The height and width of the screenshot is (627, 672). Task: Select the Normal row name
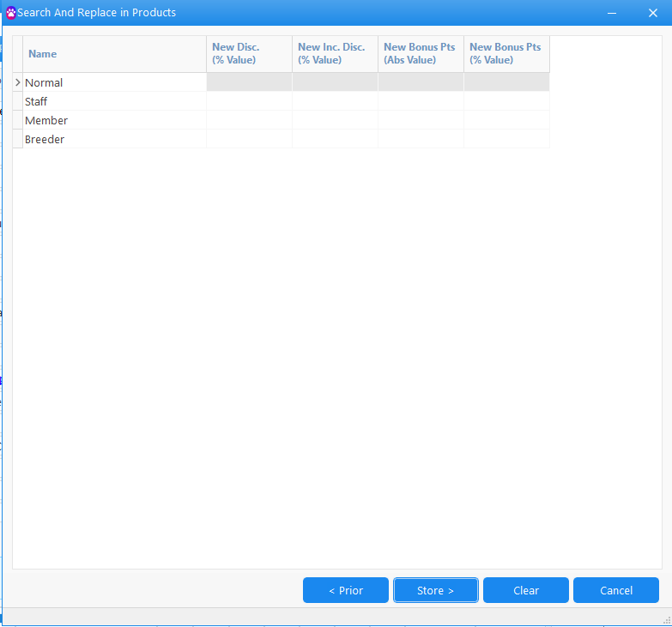(x=44, y=83)
